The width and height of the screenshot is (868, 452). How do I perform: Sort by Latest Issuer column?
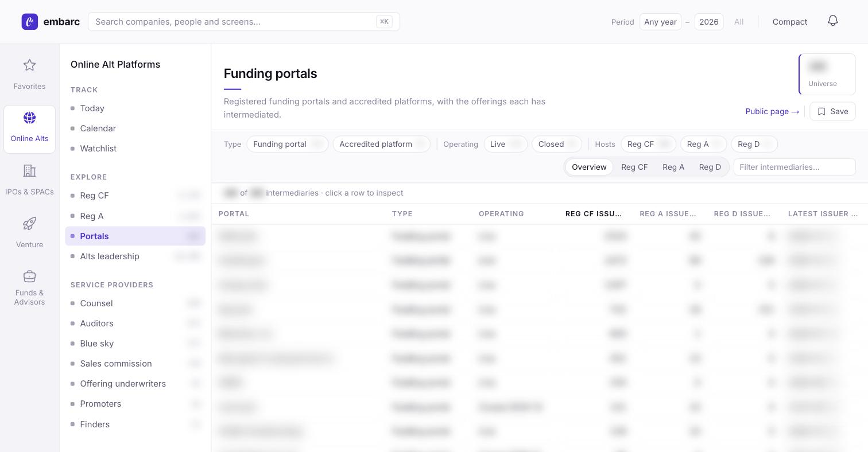click(x=823, y=214)
